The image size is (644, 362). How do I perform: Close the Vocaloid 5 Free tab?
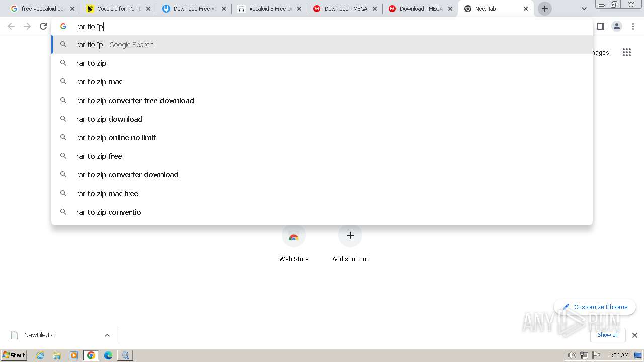click(x=299, y=9)
